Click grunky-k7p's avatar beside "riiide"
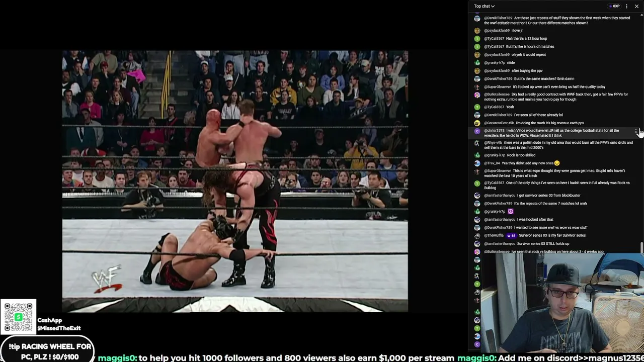Screen dimensions: 644x362 tap(477, 63)
